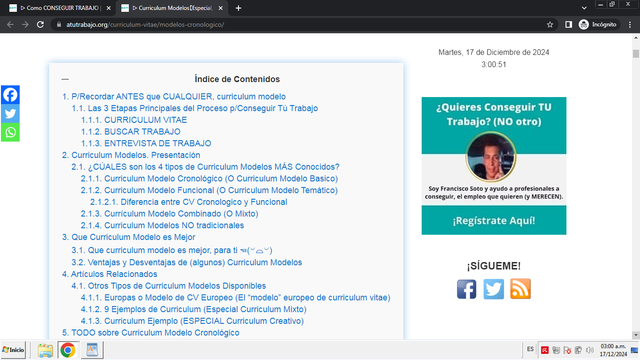Open '2.1. ¿CÚALES son los 4 tipos' link
This screenshot has height=360, width=640.
coord(205,167)
